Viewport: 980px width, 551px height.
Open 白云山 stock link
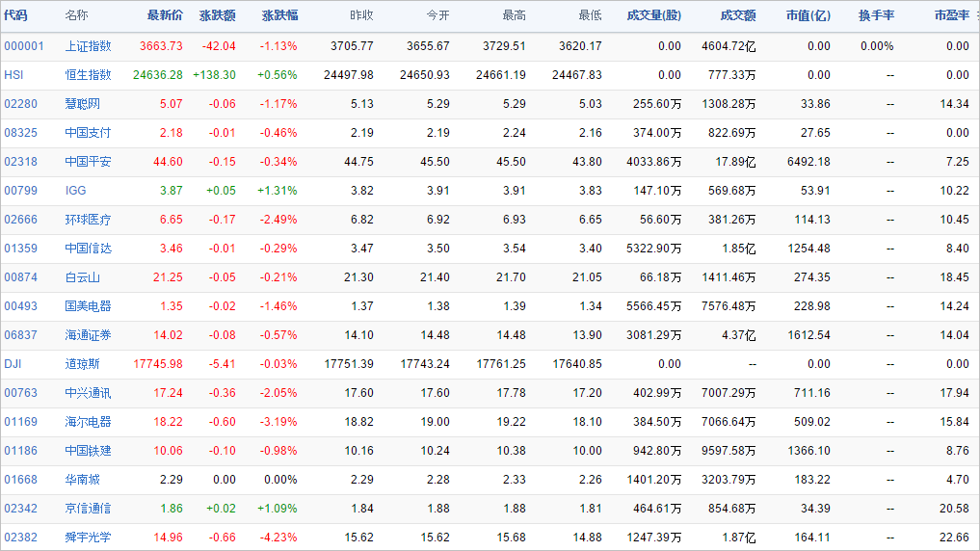83,277
